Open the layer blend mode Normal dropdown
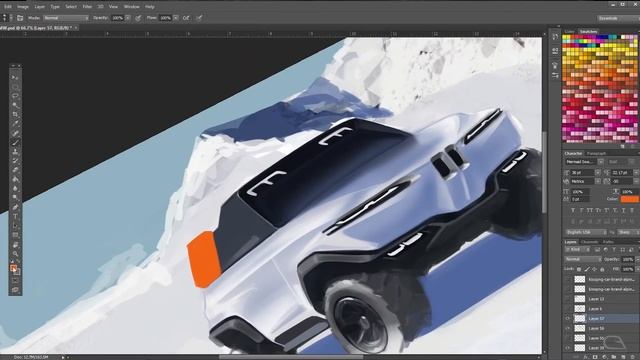The image size is (640, 360). coord(583,259)
